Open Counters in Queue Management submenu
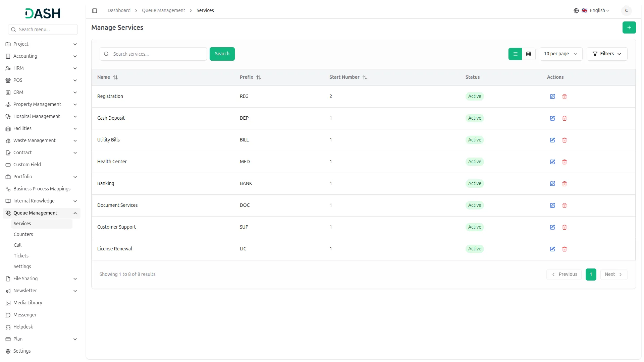Image resolution: width=644 pixels, height=362 pixels. [23, 234]
